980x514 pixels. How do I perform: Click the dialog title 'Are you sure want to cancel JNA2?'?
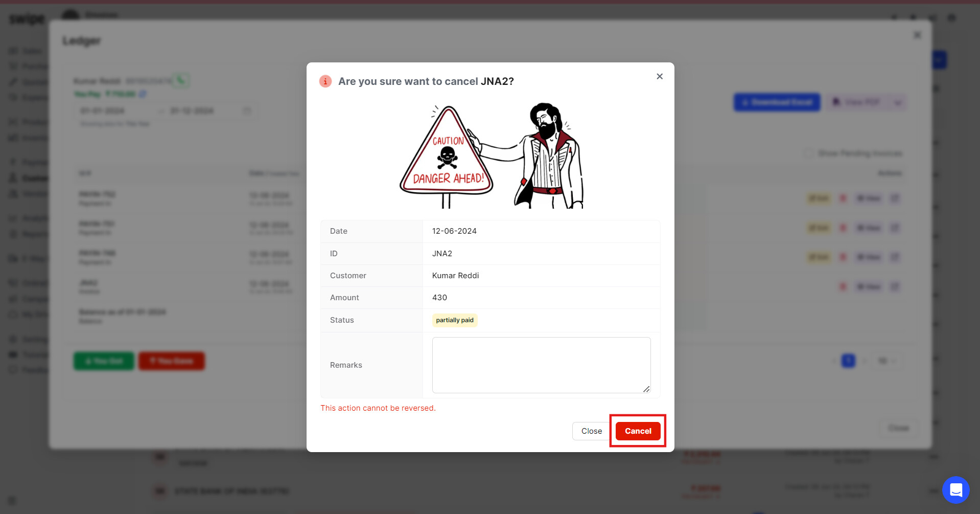pyautogui.click(x=426, y=81)
